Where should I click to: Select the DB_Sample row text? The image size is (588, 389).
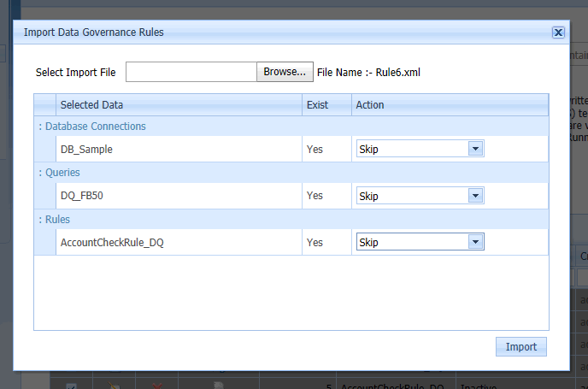tap(86, 150)
